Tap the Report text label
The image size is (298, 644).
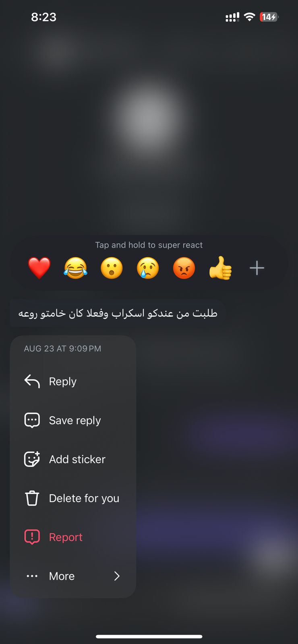click(66, 537)
